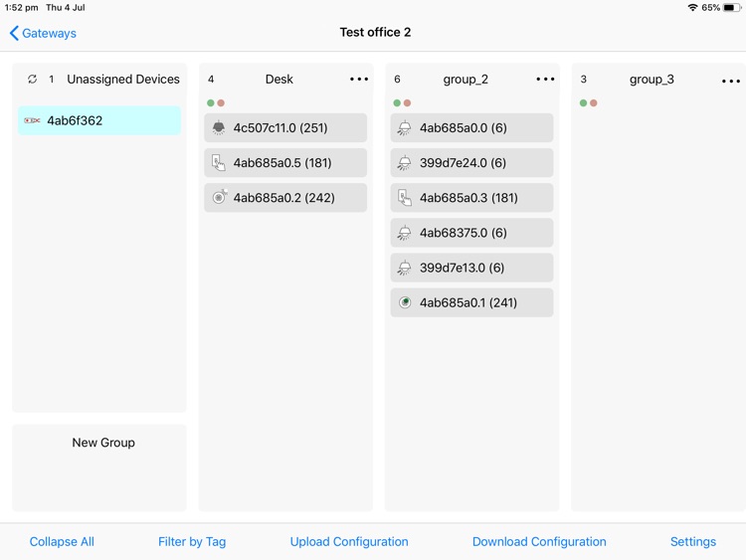The height and width of the screenshot is (560, 746).
Task: Turn off group_3 with red dot
Action: coord(593,102)
